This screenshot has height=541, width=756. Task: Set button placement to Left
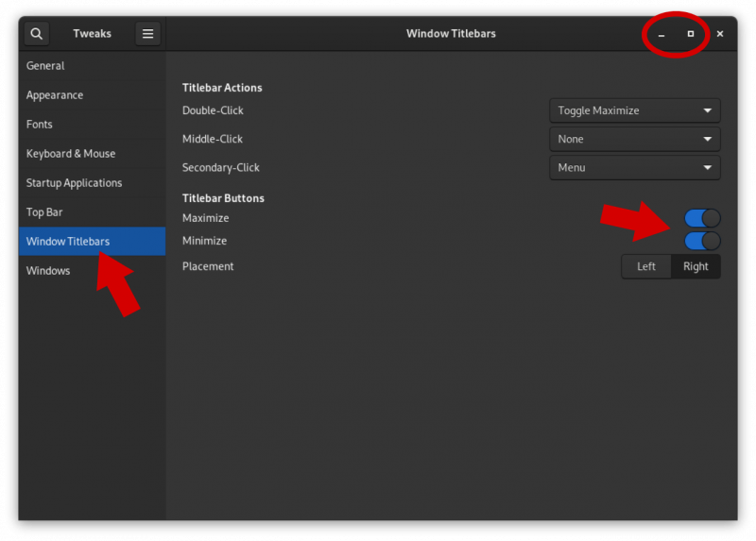click(x=646, y=266)
